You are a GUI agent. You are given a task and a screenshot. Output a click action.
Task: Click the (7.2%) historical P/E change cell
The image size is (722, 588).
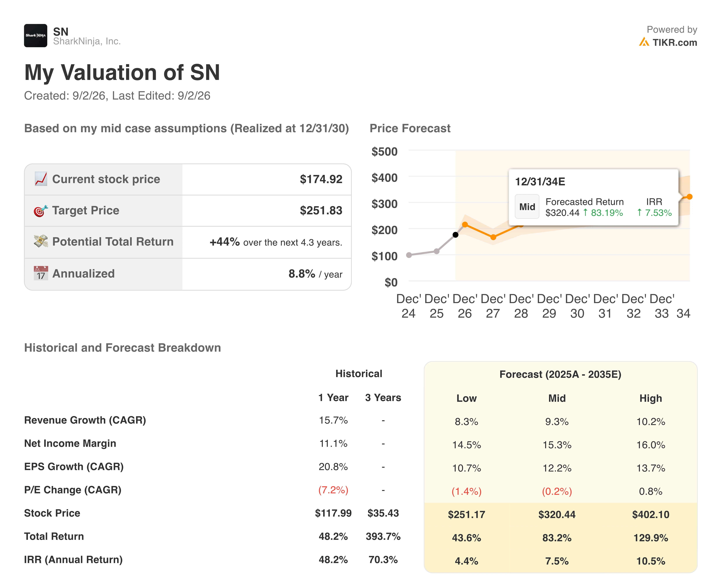click(x=333, y=490)
